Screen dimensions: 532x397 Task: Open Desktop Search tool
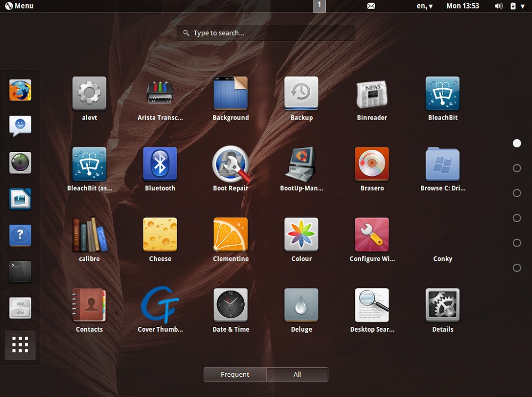372,305
